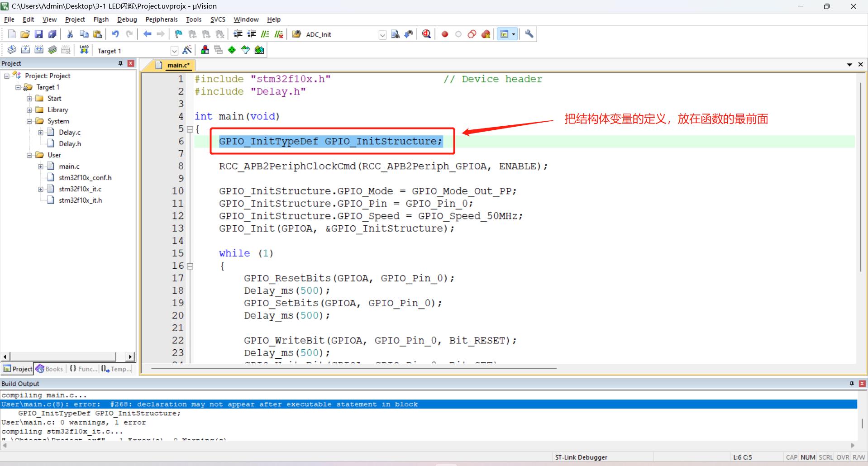
Task: Open the Target 1 selection dropdown
Action: point(174,51)
